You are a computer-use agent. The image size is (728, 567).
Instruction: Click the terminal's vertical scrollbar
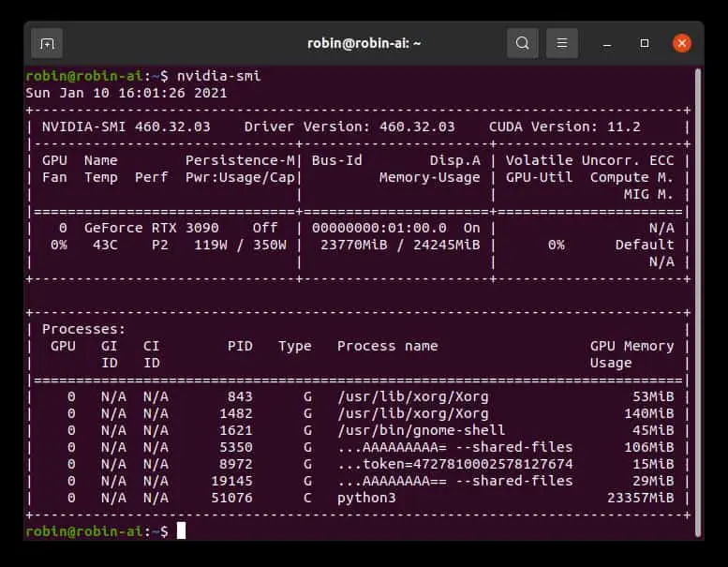click(698, 302)
